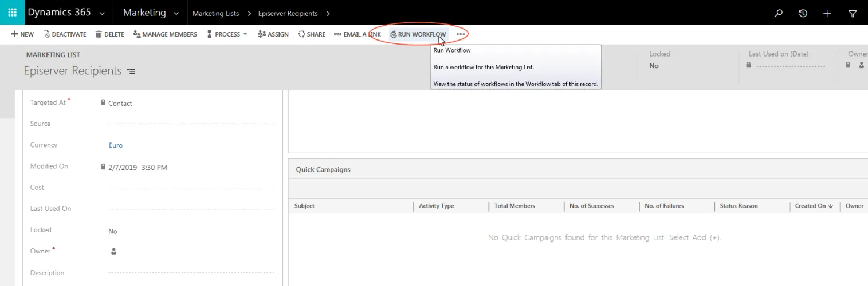Image resolution: width=868 pixels, height=286 pixels.
Task: Sort by Subject column header
Action: [x=304, y=206]
